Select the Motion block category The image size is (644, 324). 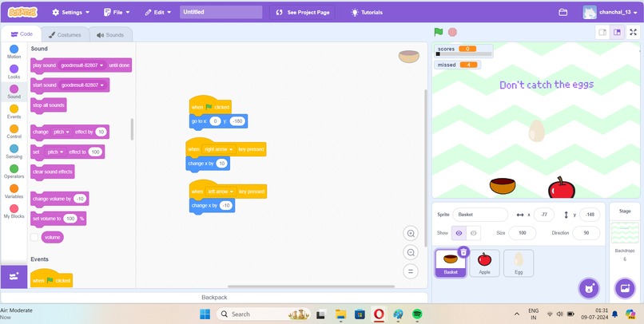(x=14, y=52)
